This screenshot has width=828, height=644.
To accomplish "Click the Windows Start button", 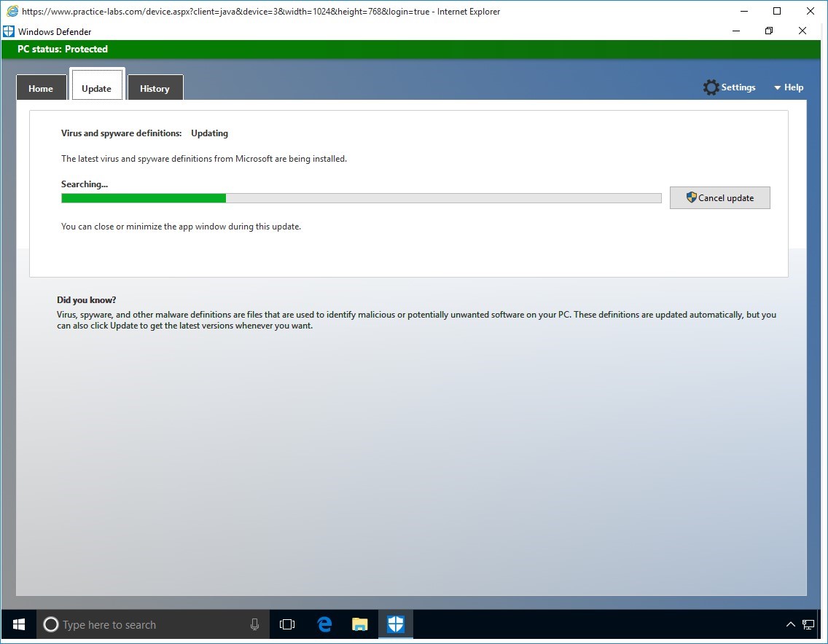I will [19, 624].
